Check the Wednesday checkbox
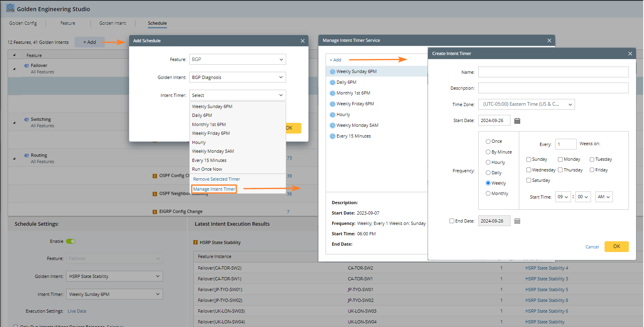644x327 pixels. pos(529,170)
